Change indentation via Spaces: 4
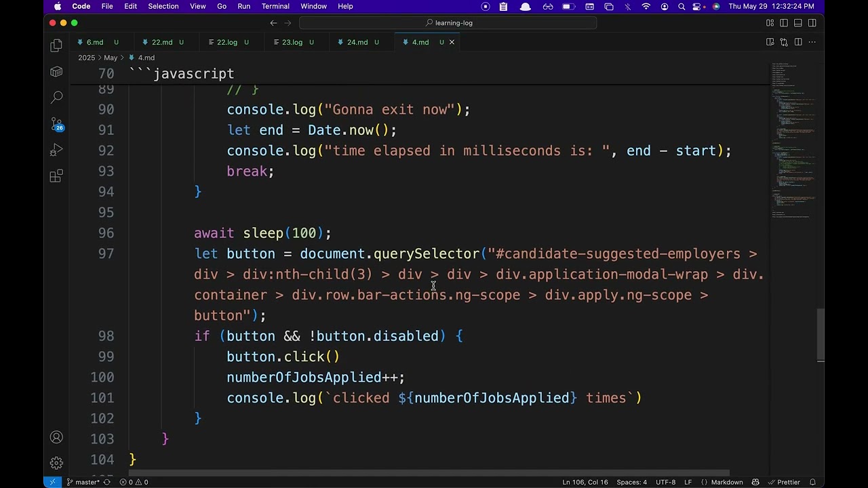Screen dimensions: 868x488 click(x=631, y=482)
